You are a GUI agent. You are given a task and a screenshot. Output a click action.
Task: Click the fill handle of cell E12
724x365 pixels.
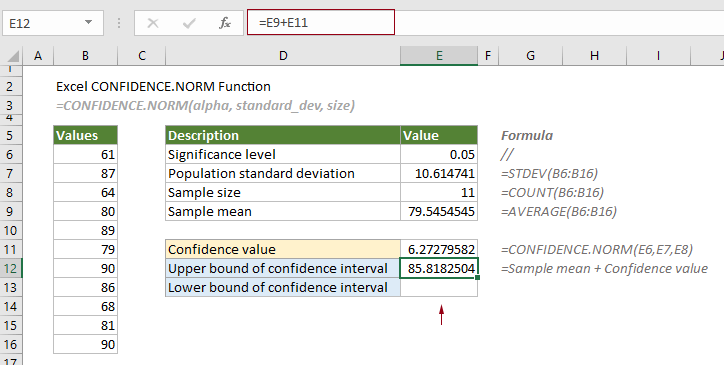[477, 278]
